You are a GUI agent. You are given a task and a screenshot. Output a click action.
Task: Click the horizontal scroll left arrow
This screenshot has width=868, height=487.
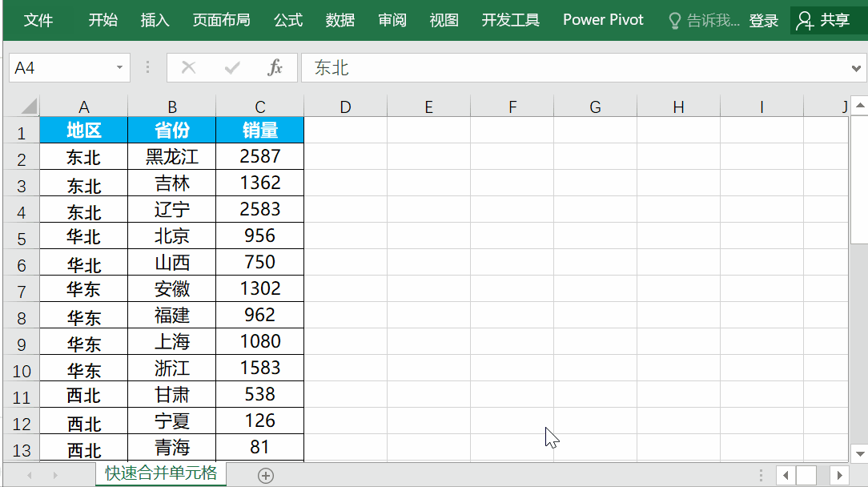(x=786, y=475)
